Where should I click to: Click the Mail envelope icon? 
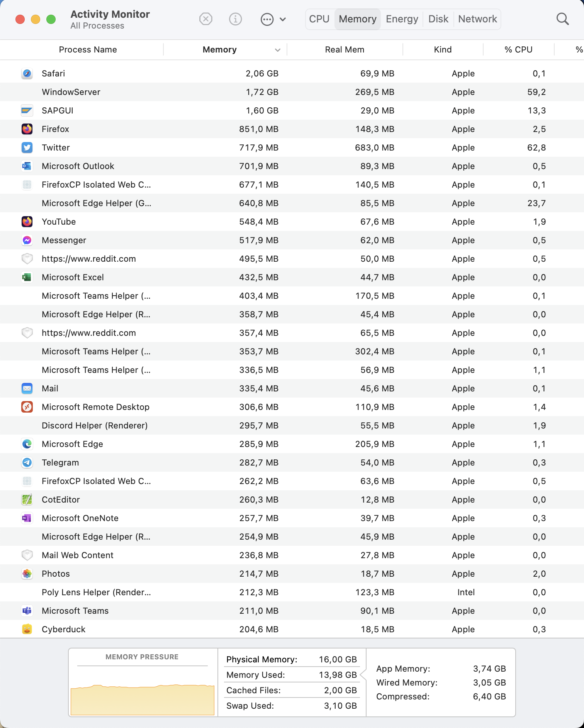27,388
